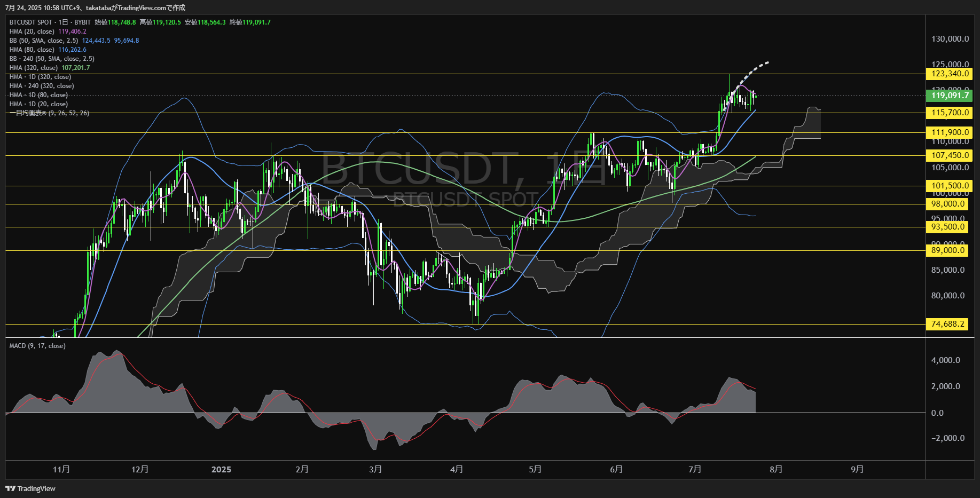This screenshot has width=980, height=498.
Task: Select the 一目均衡表 (9, 26, 52, 26) legend
Action: pyautogui.click(x=49, y=113)
